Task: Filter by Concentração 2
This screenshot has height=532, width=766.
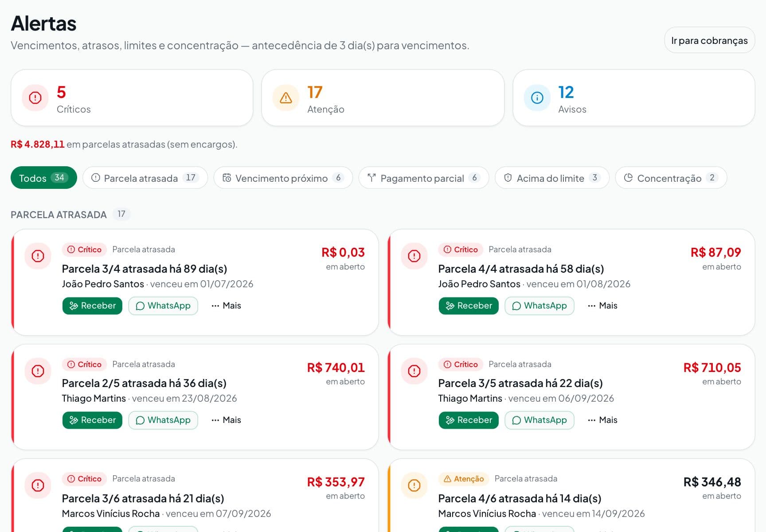Action: (671, 178)
